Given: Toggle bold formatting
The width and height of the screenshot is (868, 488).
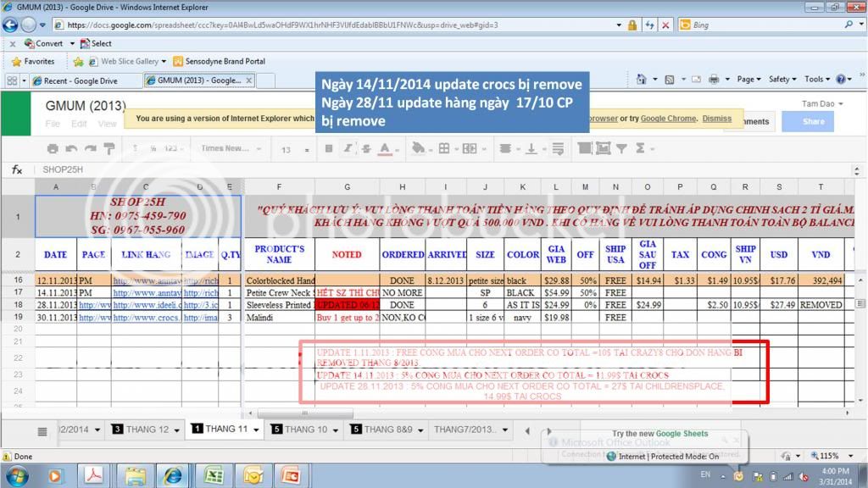Looking at the screenshot, I should [327, 149].
